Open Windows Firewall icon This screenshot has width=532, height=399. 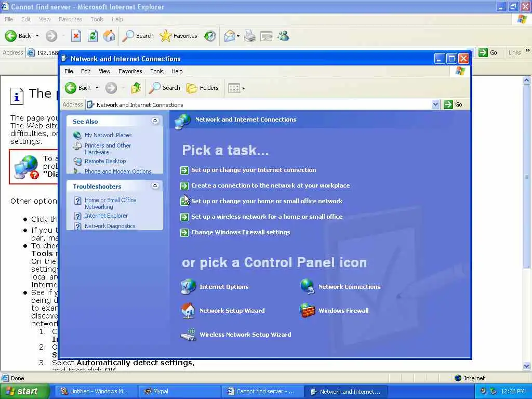point(307,311)
